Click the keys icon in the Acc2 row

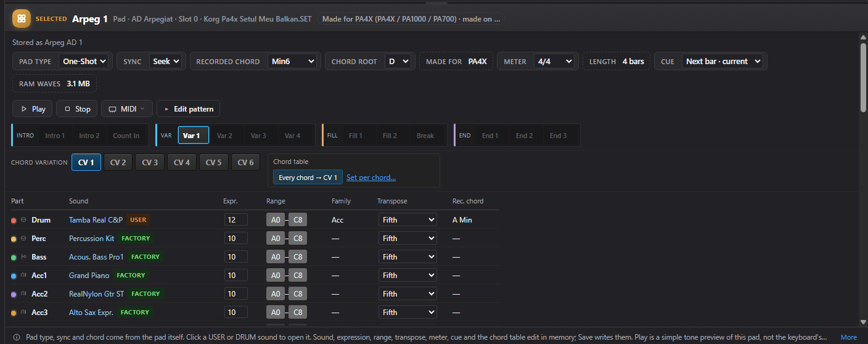pyautogui.click(x=23, y=294)
